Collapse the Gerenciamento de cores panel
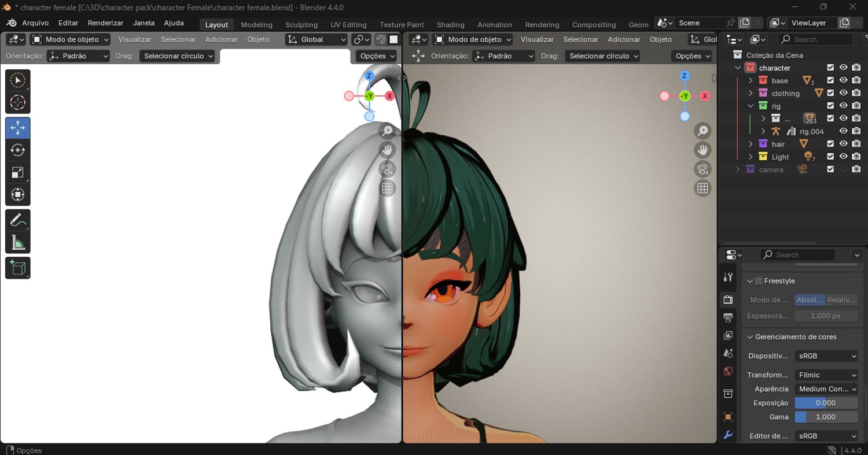 tap(750, 337)
